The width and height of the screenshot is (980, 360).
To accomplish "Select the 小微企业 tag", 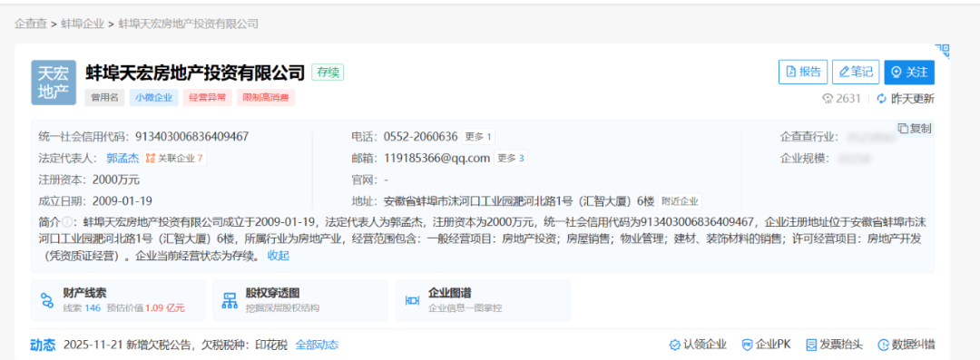I will pos(153,98).
